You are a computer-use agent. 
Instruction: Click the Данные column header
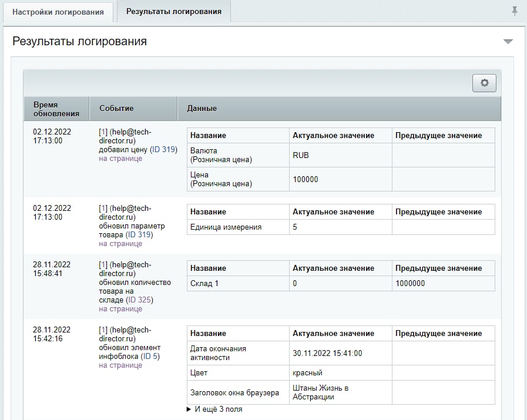(x=202, y=109)
